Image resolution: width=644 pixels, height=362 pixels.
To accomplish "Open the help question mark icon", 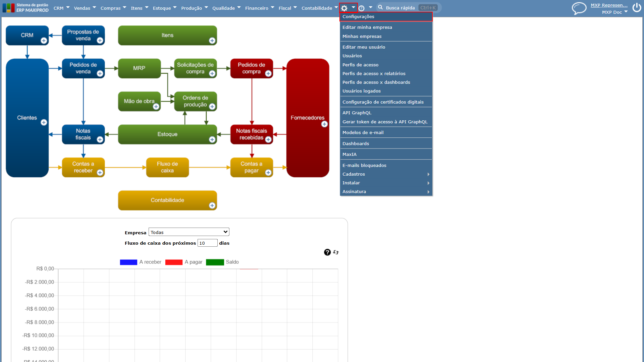I will [362, 8].
